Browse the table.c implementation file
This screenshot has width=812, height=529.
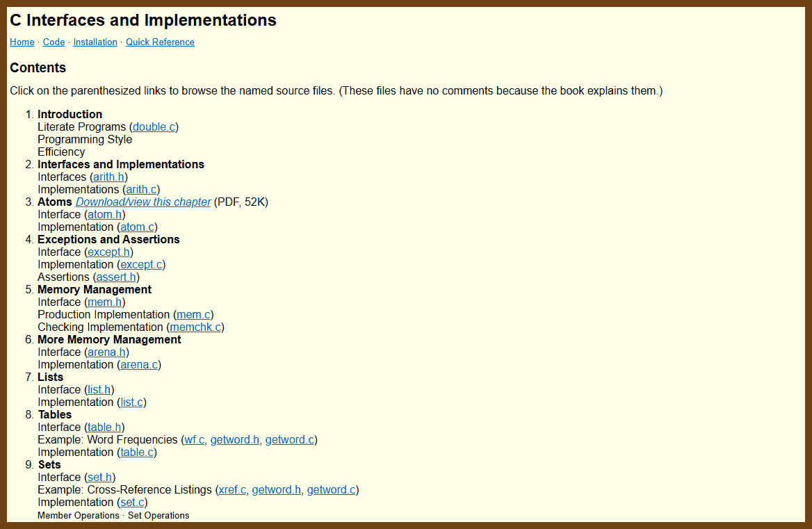(x=136, y=453)
